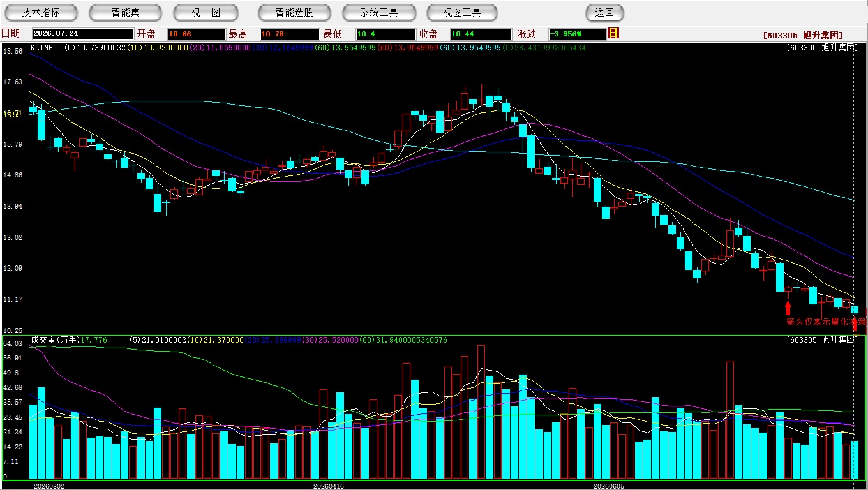Image resolution: width=868 pixels, height=490 pixels.
Task: Click the 18.56 price axis label
Action: click(x=13, y=51)
